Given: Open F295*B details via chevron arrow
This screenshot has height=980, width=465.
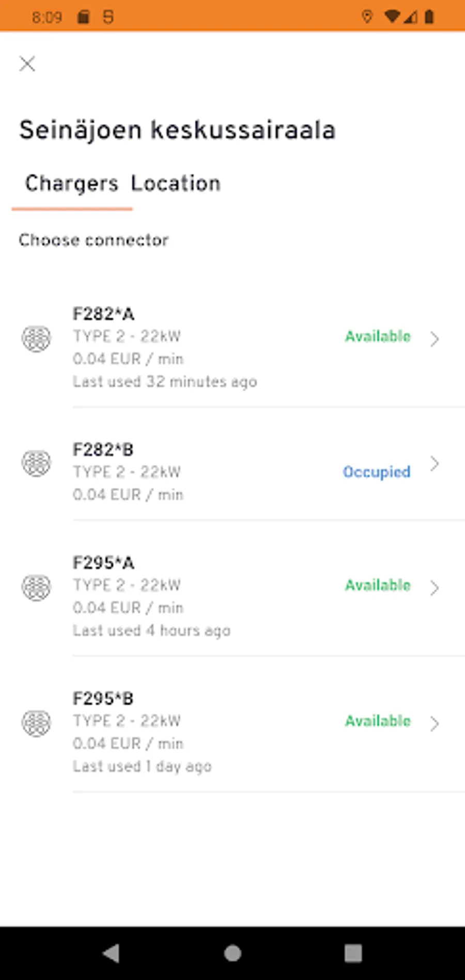Looking at the screenshot, I should coord(435,724).
